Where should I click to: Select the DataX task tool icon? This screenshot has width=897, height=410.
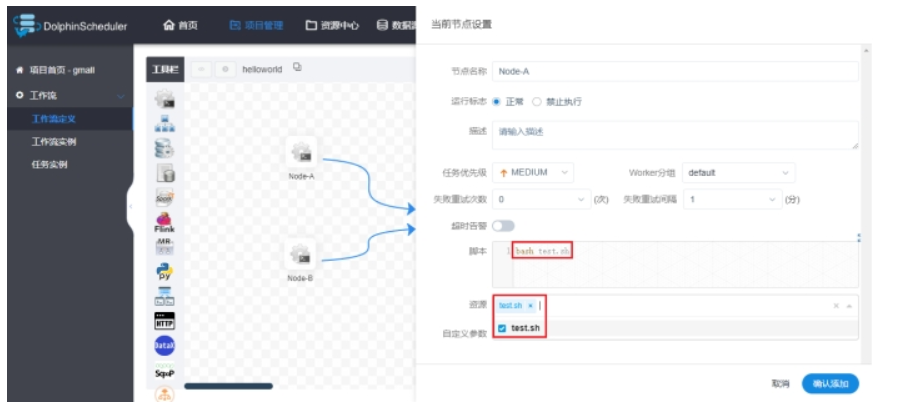[165, 345]
